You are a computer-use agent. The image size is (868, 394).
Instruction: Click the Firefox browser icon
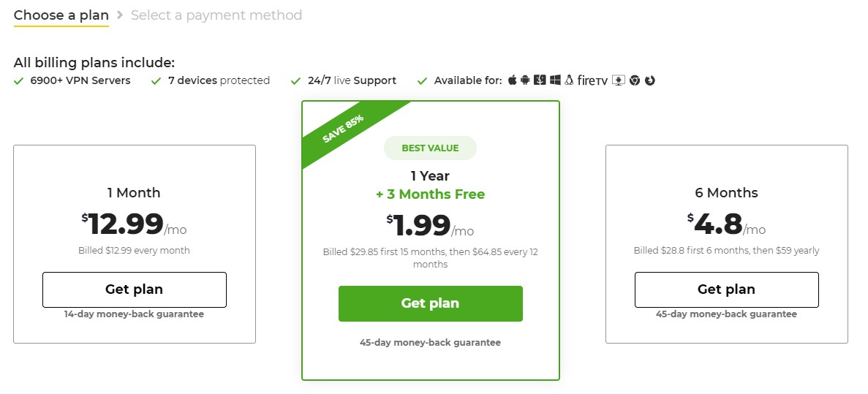(x=650, y=81)
